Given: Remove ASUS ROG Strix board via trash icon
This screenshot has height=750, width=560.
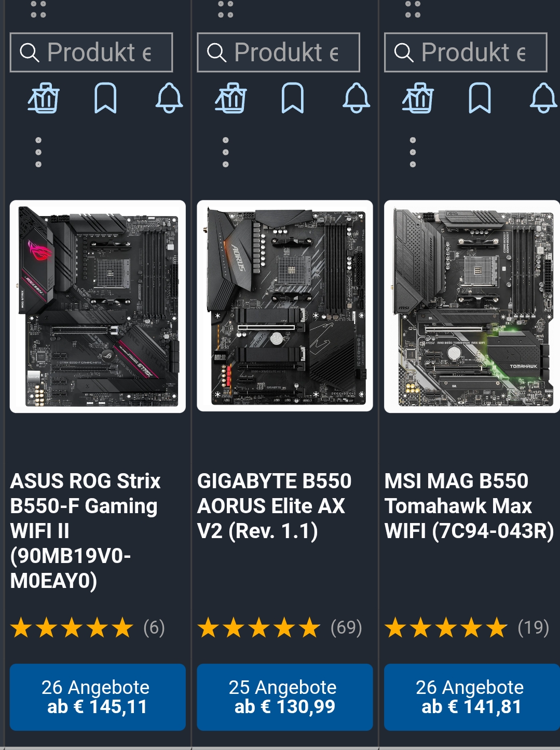Looking at the screenshot, I should [44, 98].
